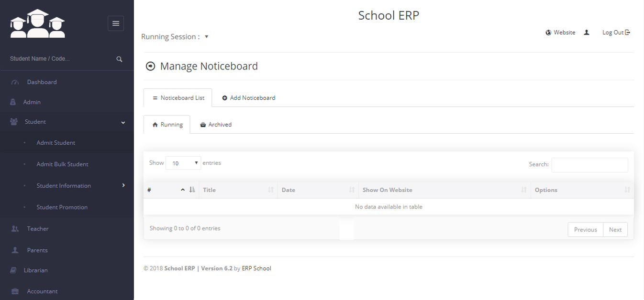Click the search magnifier icon in sidebar

pos(119,59)
